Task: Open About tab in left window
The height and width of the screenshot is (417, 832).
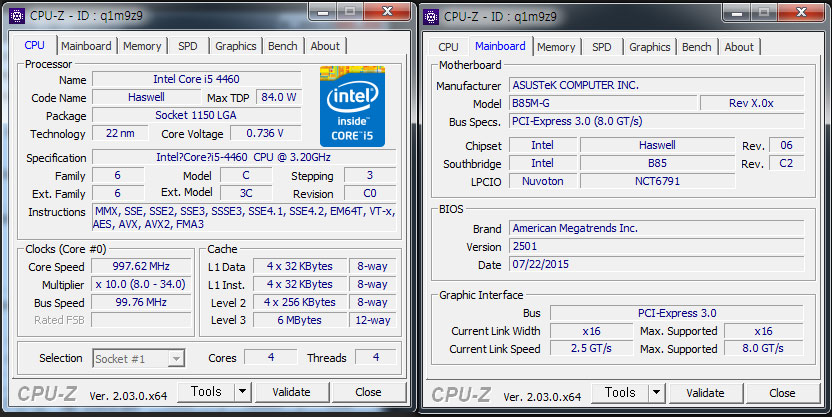Action: click(325, 46)
